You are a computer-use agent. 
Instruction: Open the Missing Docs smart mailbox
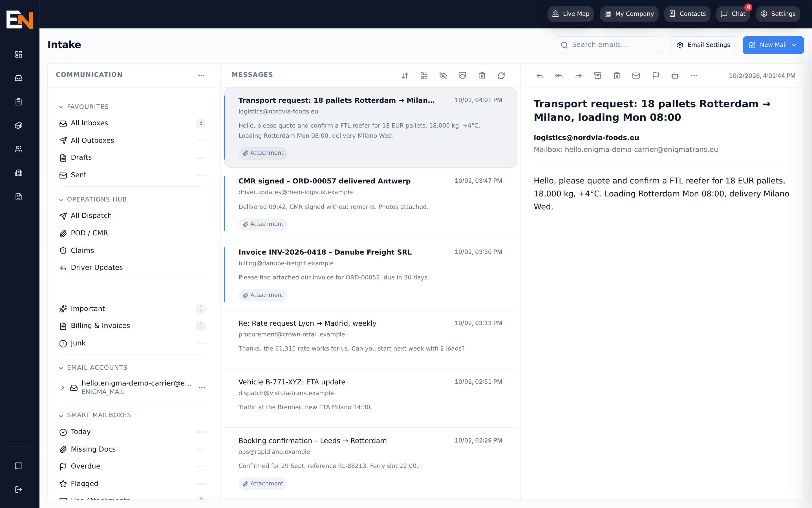coord(132,449)
